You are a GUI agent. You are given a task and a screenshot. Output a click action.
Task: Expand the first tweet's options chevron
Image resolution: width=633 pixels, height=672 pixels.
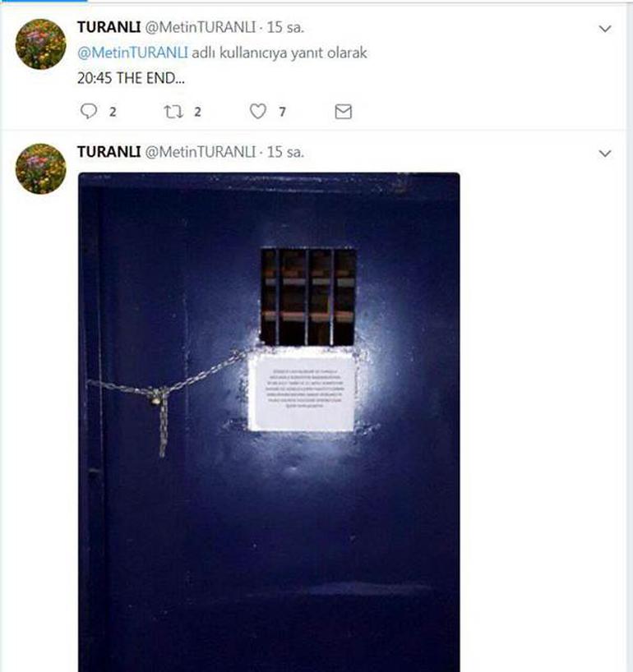(x=605, y=29)
